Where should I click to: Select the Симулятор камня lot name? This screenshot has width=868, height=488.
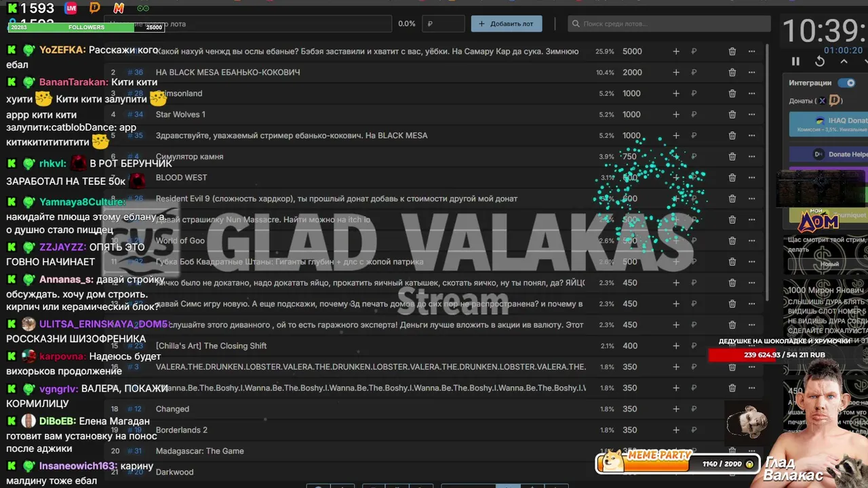coord(189,157)
